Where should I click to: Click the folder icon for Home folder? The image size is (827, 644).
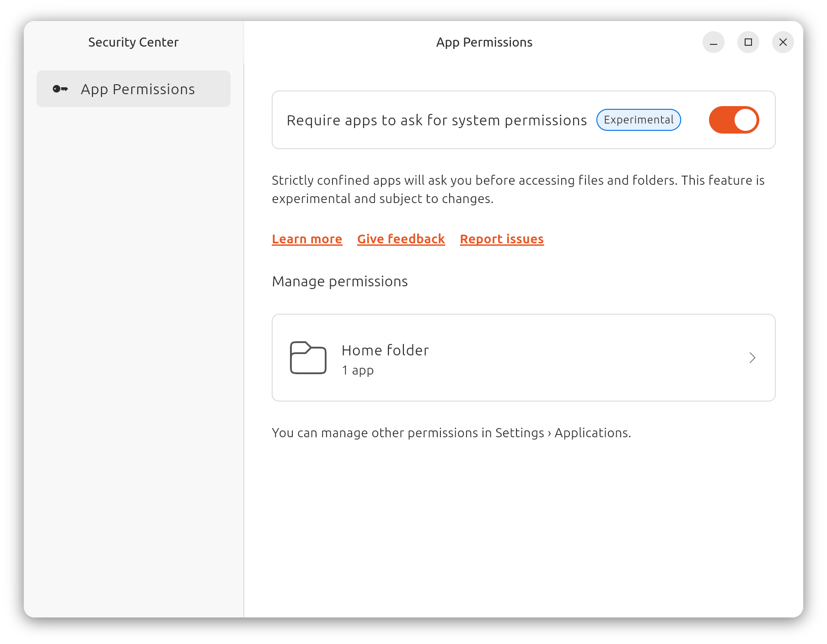308,358
